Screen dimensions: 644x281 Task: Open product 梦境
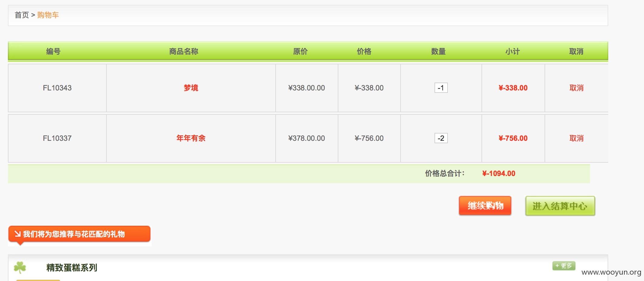(x=191, y=88)
